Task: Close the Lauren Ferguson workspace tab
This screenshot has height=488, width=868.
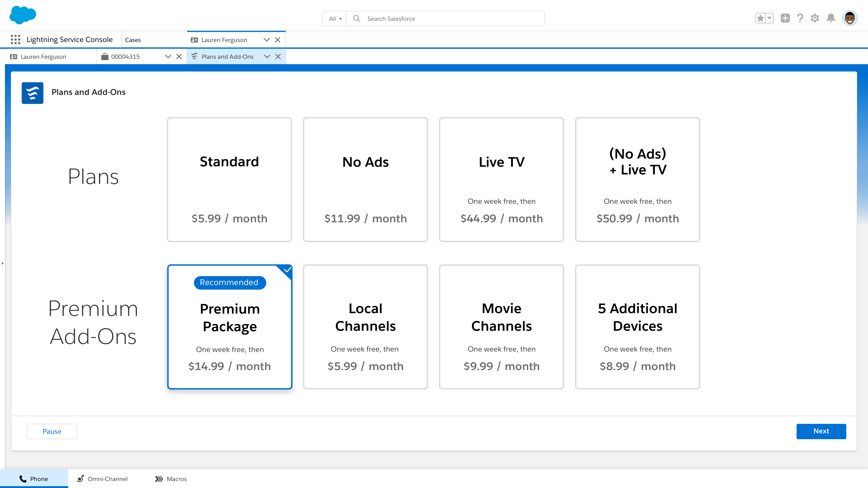Action: [278, 40]
